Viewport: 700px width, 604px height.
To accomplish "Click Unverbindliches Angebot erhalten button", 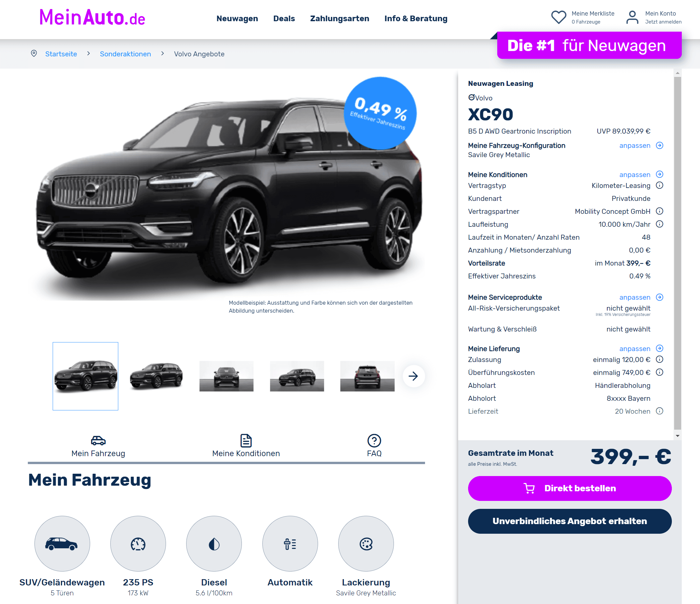I will tap(569, 521).
